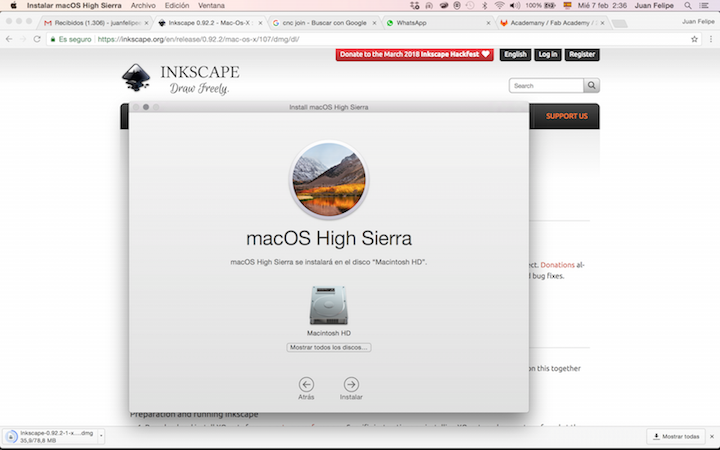Image resolution: width=720 pixels, height=450 pixels.
Task: Click the volume icon in menu bar
Action: tap(515, 6)
